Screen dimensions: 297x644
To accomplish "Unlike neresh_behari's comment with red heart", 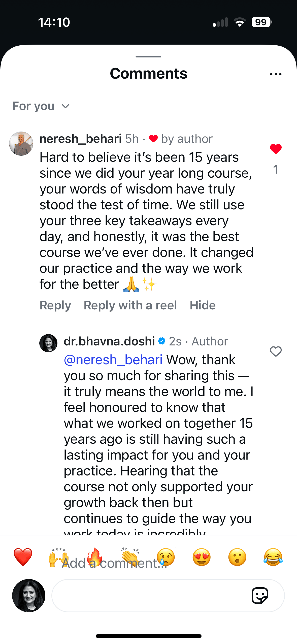I will pyautogui.click(x=276, y=149).
